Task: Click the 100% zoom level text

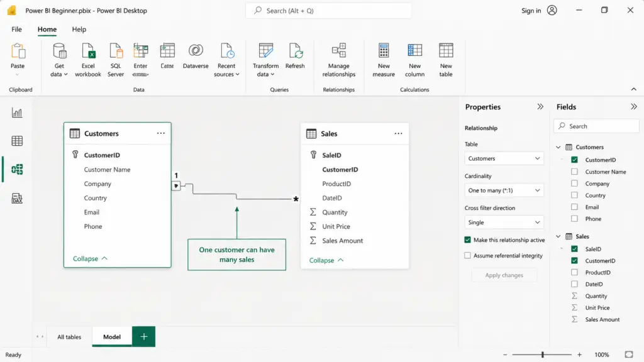Action: pos(602,354)
